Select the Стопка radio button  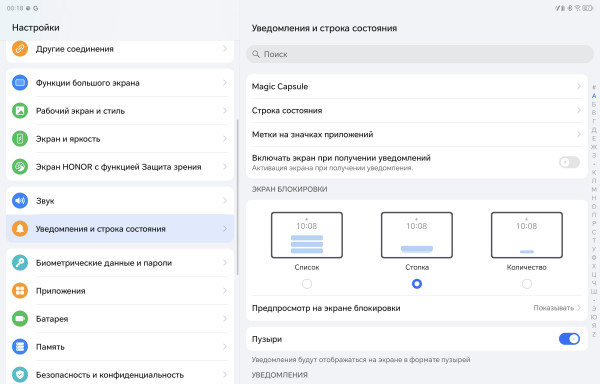point(417,284)
